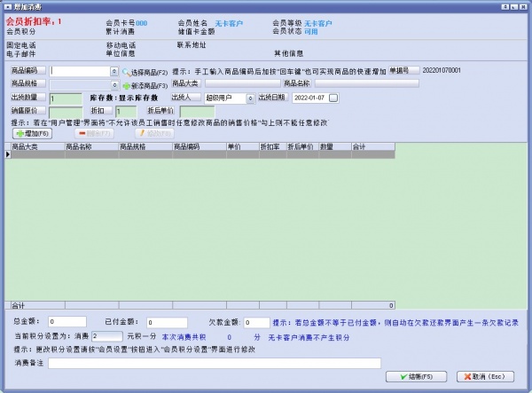Click the 商品编码 column header
Screen dimensions: 532x393
[199, 146]
